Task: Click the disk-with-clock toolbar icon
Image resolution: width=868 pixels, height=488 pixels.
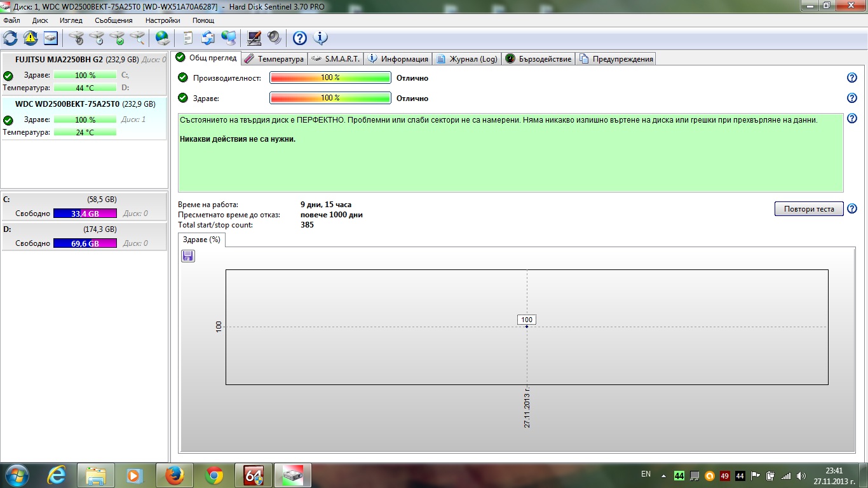Action: click(x=97, y=38)
